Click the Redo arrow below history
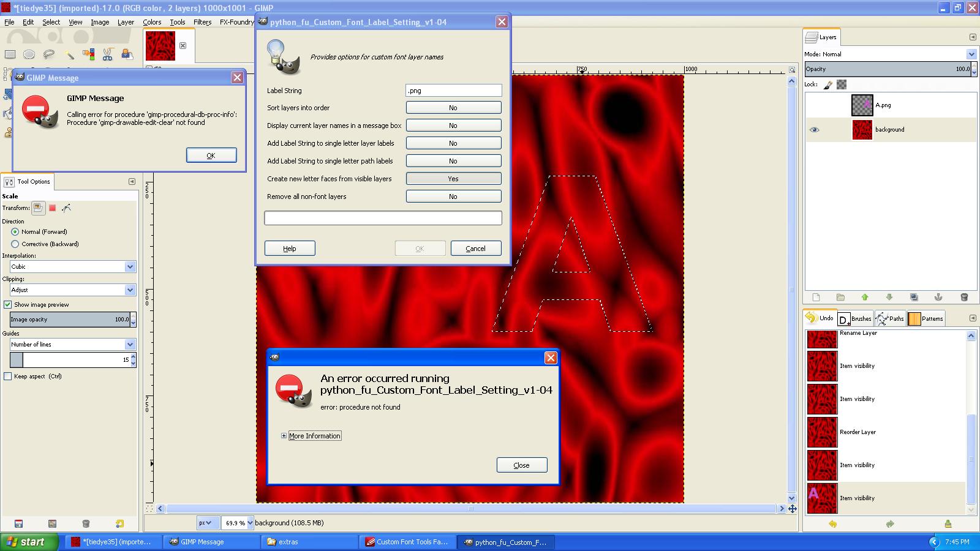This screenshot has height=551, width=980. [x=890, y=524]
